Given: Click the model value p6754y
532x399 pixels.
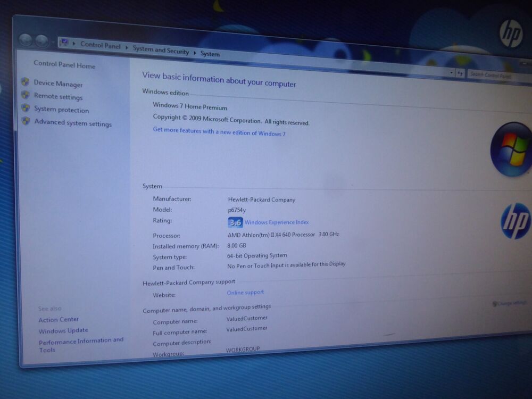Looking at the screenshot, I should (237, 210).
